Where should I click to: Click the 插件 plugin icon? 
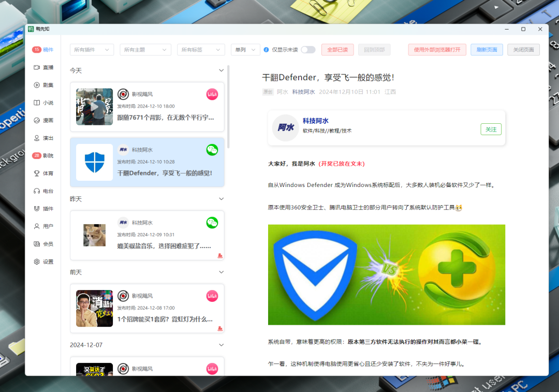click(37, 209)
